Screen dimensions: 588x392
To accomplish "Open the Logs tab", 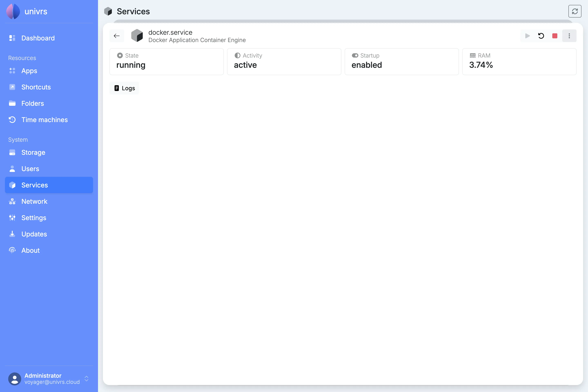I will (x=124, y=88).
